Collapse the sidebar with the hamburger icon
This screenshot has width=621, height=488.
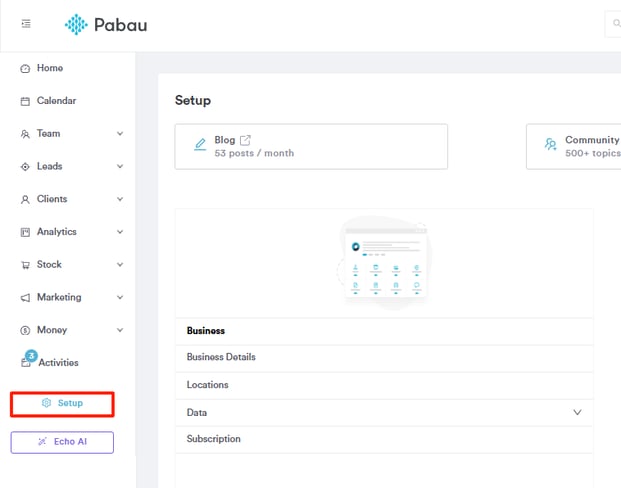[x=26, y=24]
